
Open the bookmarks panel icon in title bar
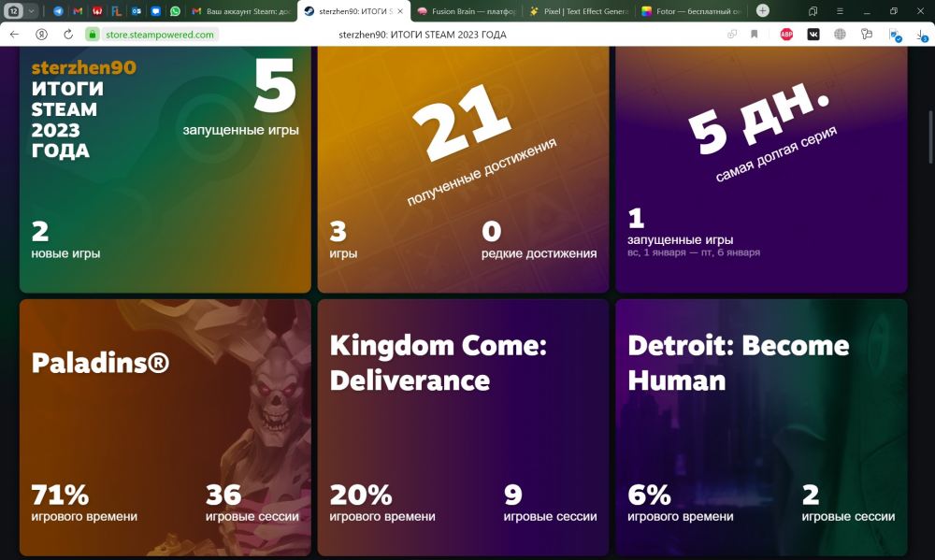tap(813, 10)
